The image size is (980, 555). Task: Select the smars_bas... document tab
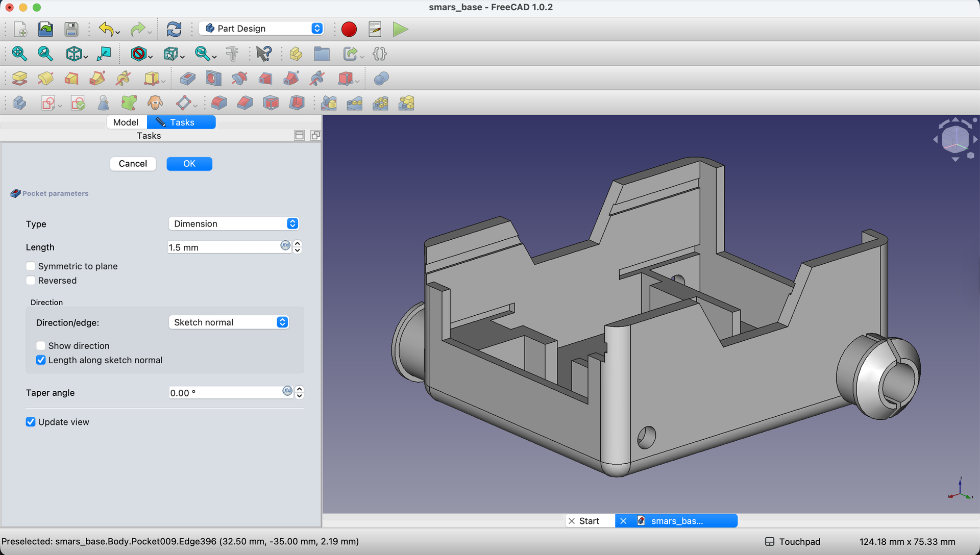click(x=676, y=521)
